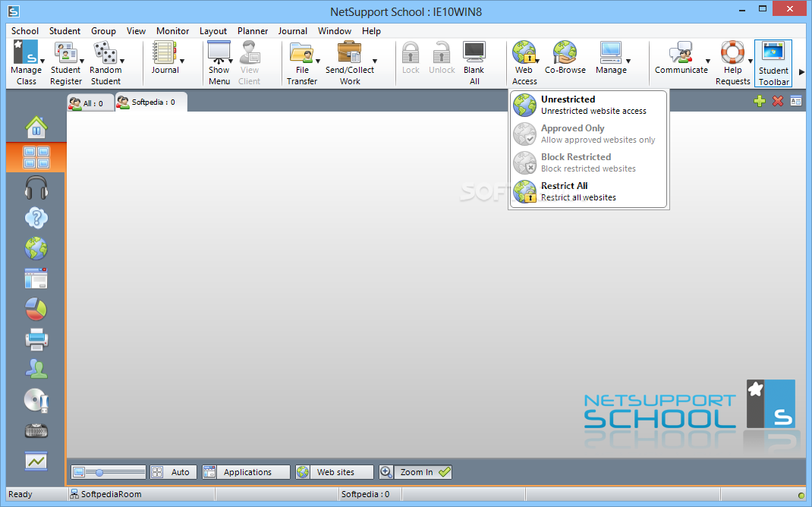
Task: Open the chart whiteboard view in sidebar
Action: tap(36, 461)
